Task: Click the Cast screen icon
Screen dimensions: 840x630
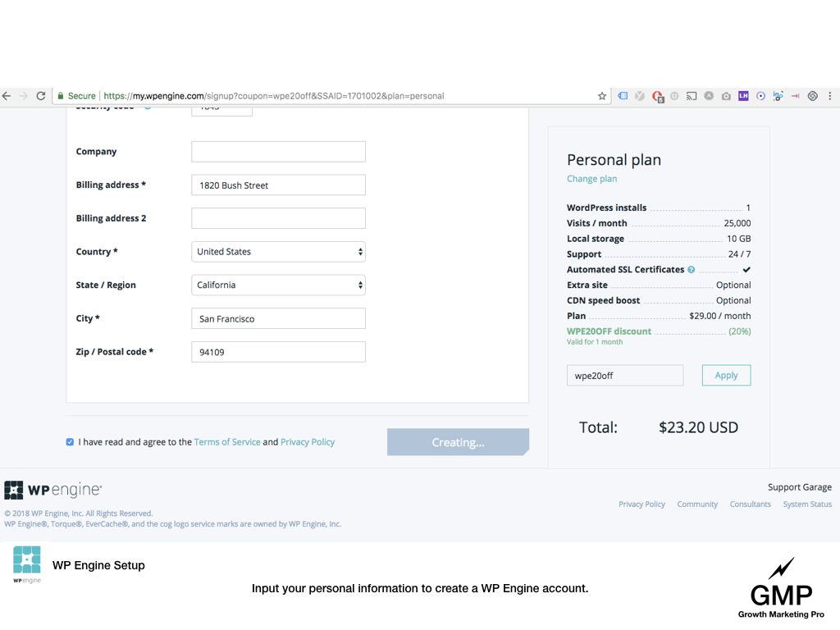Action: (x=692, y=96)
